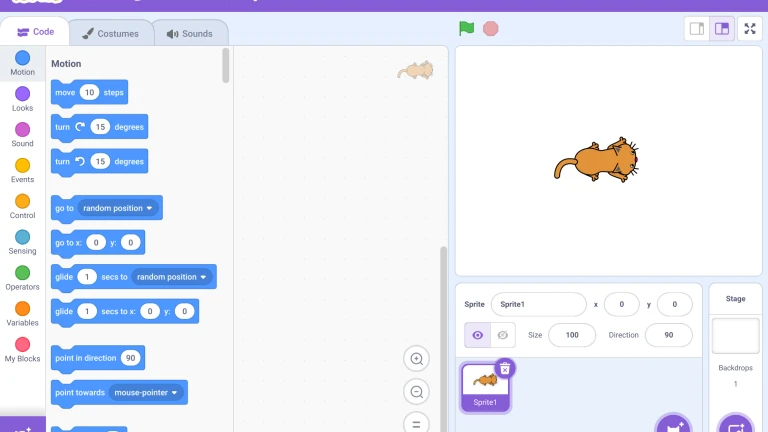This screenshot has width=768, height=432.
Task: Zoom out the code workspace
Action: [416, 392]
